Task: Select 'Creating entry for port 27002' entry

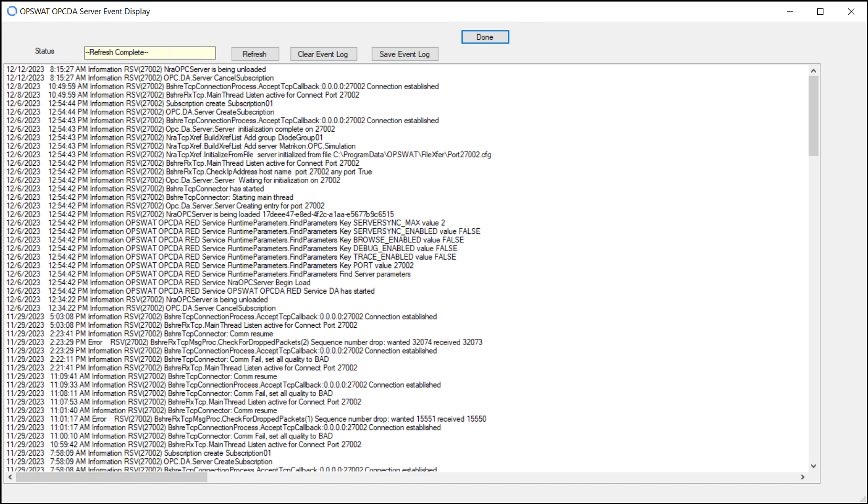Action: [x=166, y=206]
